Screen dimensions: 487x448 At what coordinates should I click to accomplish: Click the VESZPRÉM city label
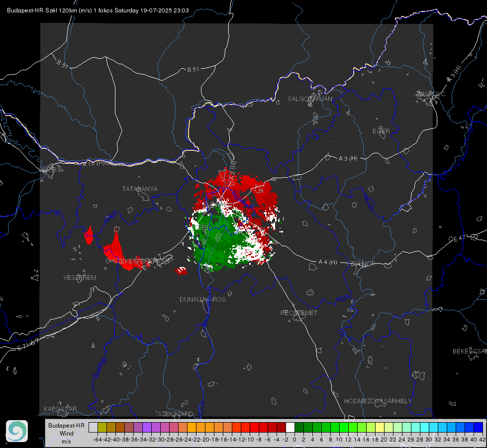(x=80, y=278)
